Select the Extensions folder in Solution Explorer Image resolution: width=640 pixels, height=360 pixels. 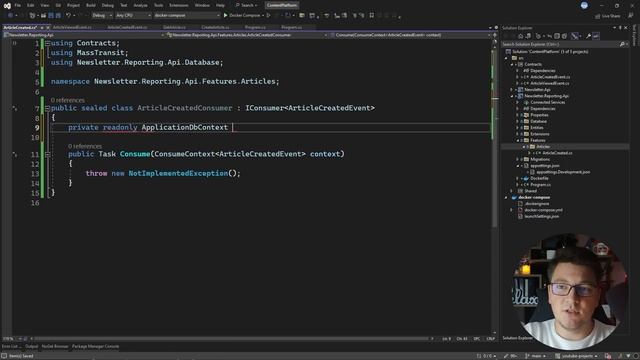[x=539, y=134]
